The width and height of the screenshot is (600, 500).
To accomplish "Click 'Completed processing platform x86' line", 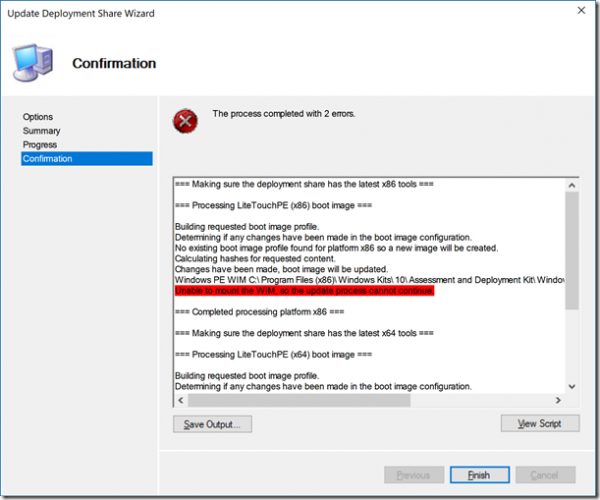I will (x=259, y=312).
